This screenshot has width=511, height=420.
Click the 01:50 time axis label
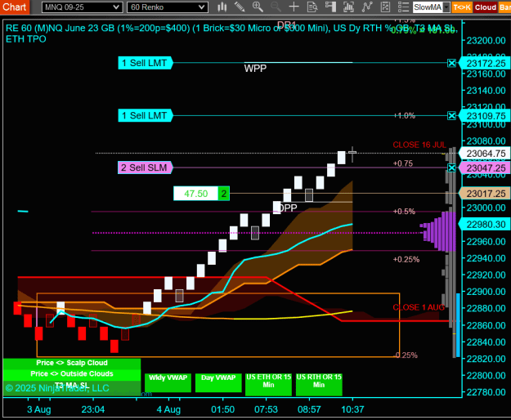(x=223, y=409)
